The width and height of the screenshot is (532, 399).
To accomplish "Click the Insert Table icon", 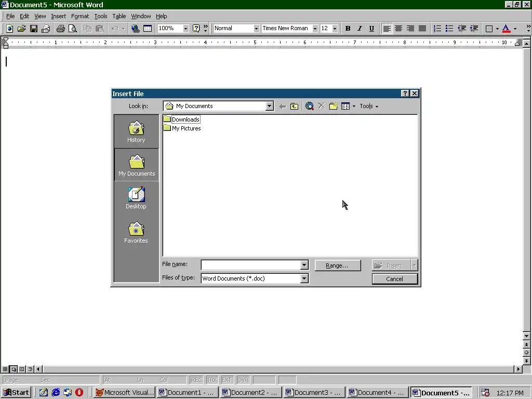I will click(x=148, y=29).
